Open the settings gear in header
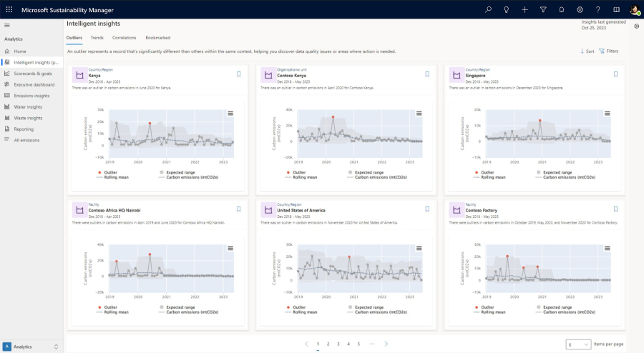 [x=580, y=9]
